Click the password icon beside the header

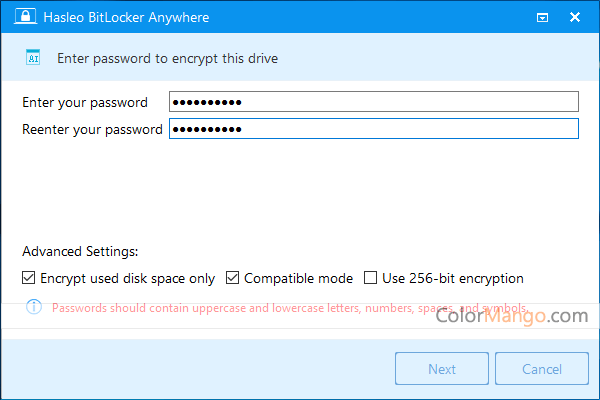(32, 58)
